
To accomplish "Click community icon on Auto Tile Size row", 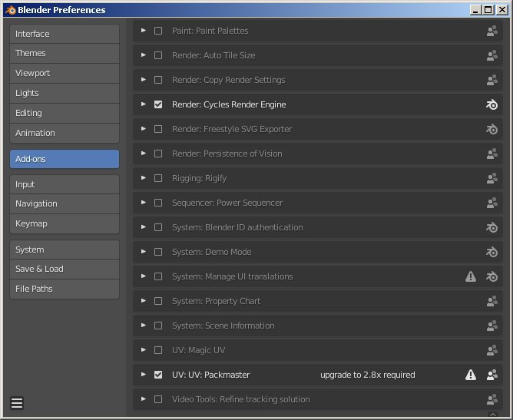I will [x=491, y=55].
